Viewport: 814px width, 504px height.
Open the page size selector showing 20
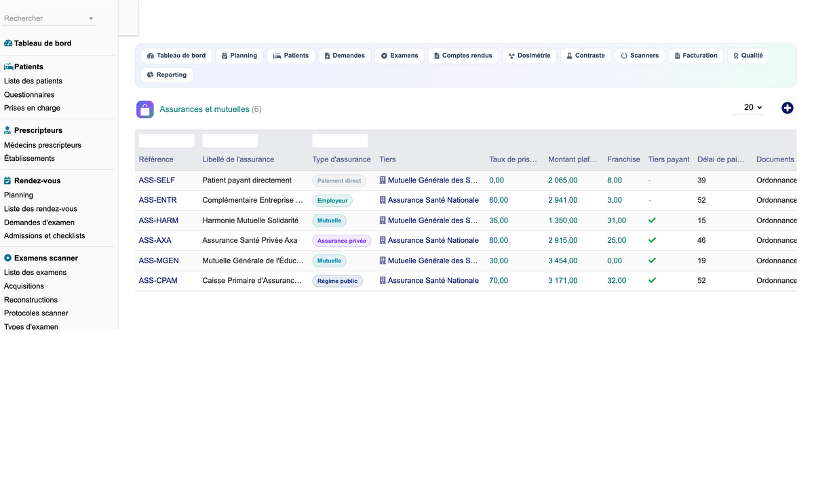(748, 107)
